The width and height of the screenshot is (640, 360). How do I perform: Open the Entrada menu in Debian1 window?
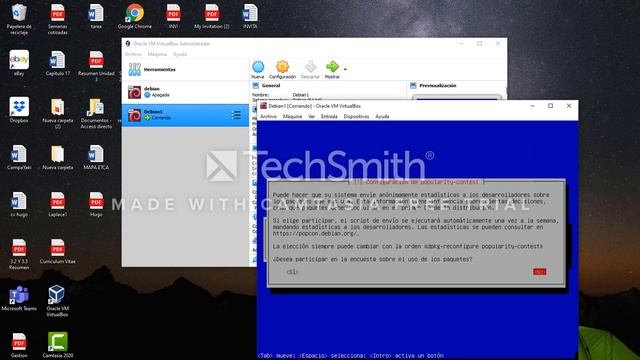329,116
